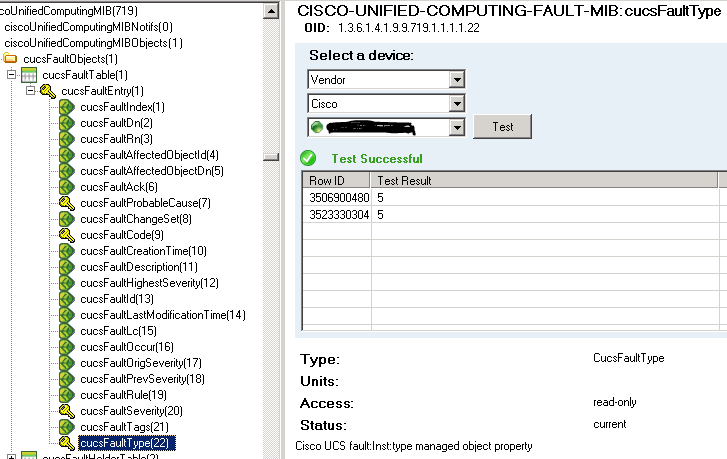This screenshot has height=459, width=727.
Task: Click the green icon beside cucsFaultAffectedObjectDn(5)
Action: (x=67, y=171)
